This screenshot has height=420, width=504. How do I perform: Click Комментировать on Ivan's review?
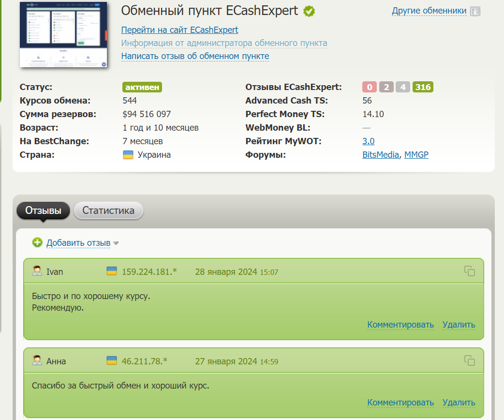[x=400, y=325]
